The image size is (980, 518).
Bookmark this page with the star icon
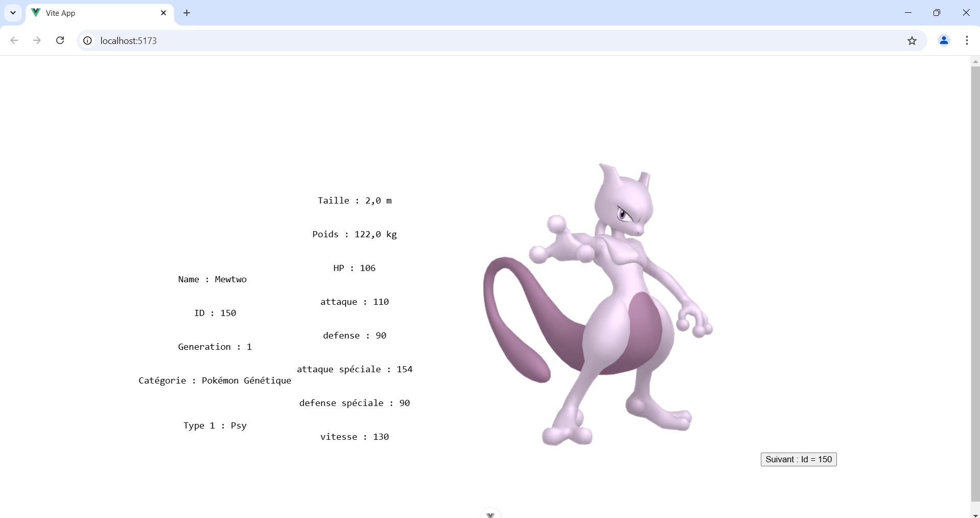(x=912, y=40)
